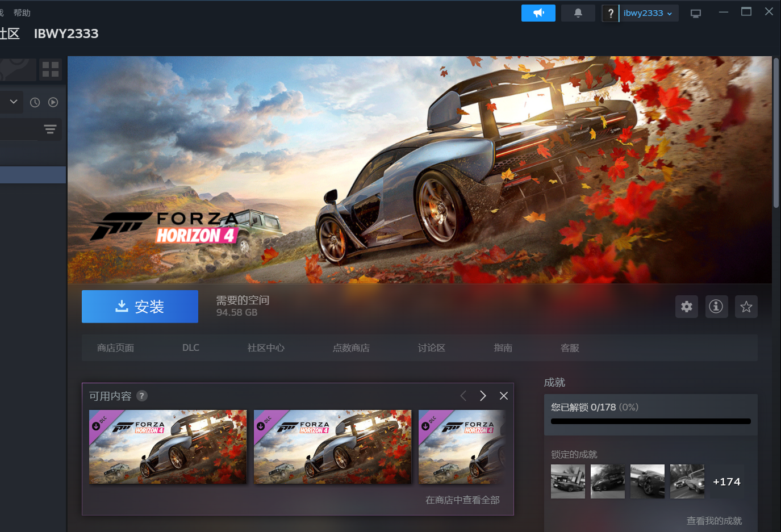Click the +174 more achievements tile
This screenshot has width=781, height=532.
point(726,481)
